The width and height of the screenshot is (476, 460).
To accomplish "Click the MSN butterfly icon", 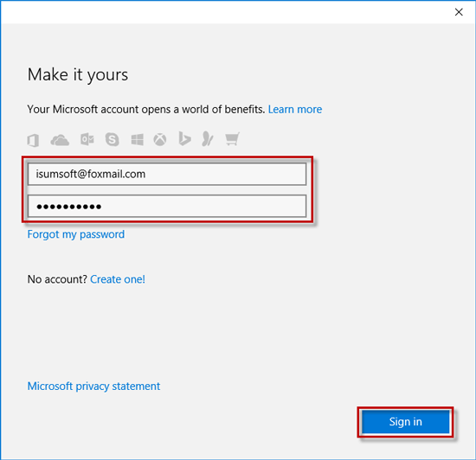I will 208,139.
